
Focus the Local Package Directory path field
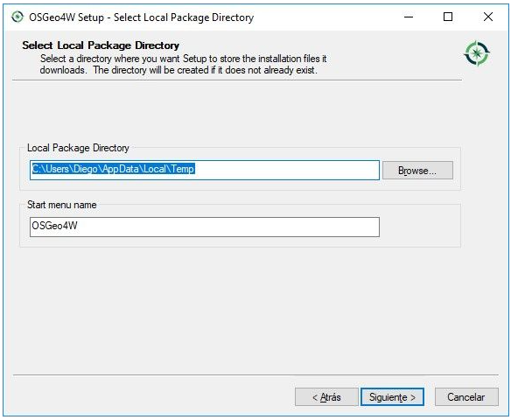click(205, 170)
